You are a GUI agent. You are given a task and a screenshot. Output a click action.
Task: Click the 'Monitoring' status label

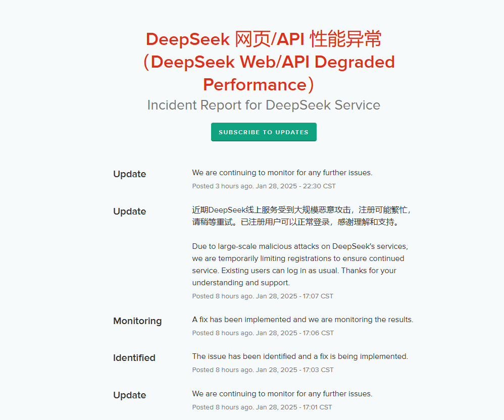(137, 321)
